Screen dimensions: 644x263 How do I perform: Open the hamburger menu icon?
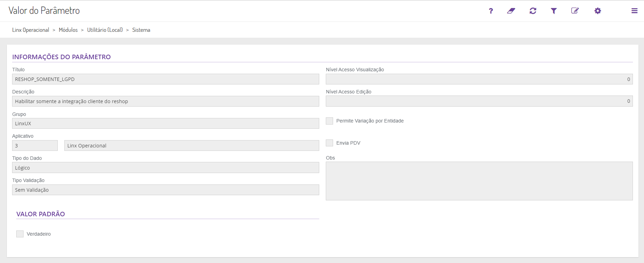(x=634, y=11)
